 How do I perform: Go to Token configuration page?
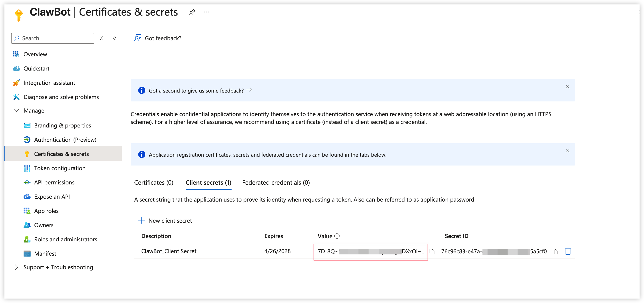click(60, 168)
